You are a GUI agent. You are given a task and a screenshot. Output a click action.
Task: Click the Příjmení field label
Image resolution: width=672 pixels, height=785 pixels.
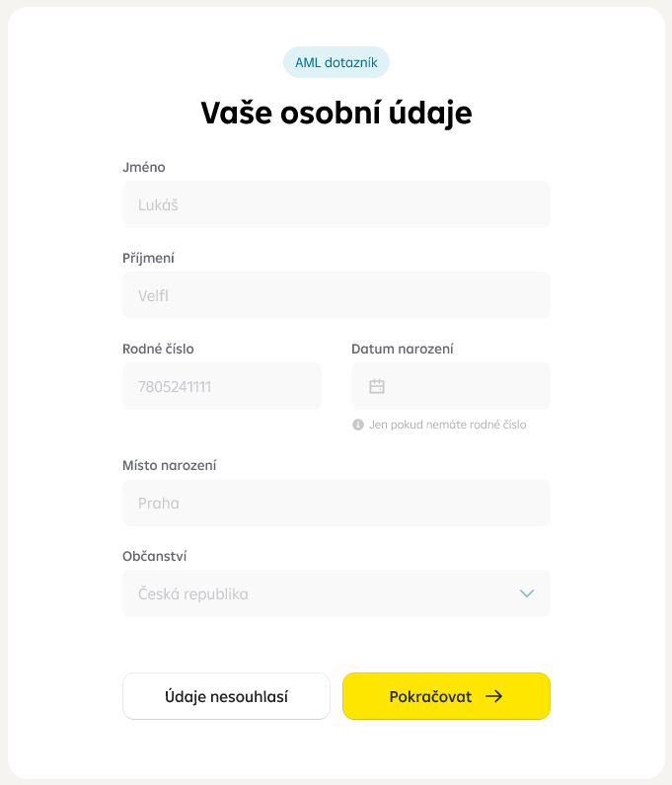pyautogui.click(x=148, y=259)
